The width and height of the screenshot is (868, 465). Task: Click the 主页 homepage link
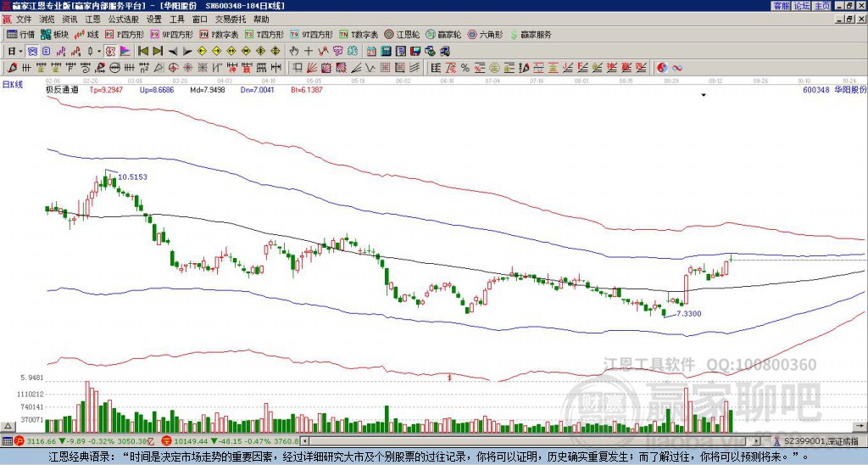(x=821, y=6)
